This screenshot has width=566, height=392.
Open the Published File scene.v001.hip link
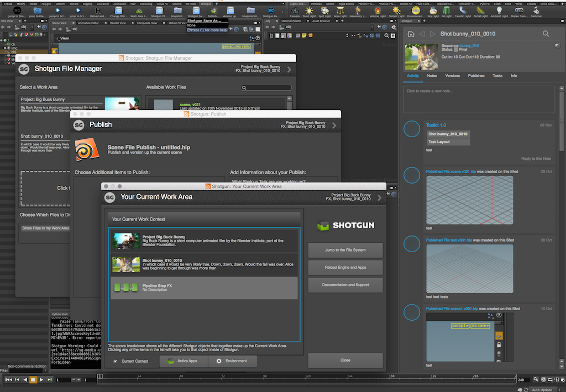451,171
